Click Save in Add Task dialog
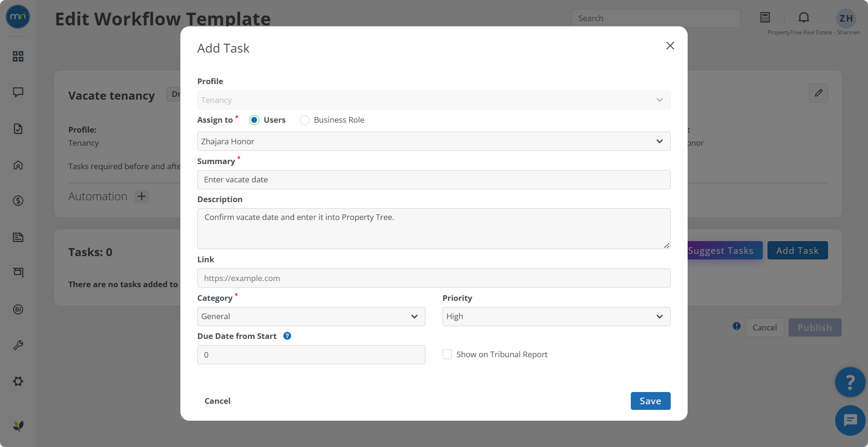Image resolution: width=868 pixels, height=447 pixels. pos(651,401)
